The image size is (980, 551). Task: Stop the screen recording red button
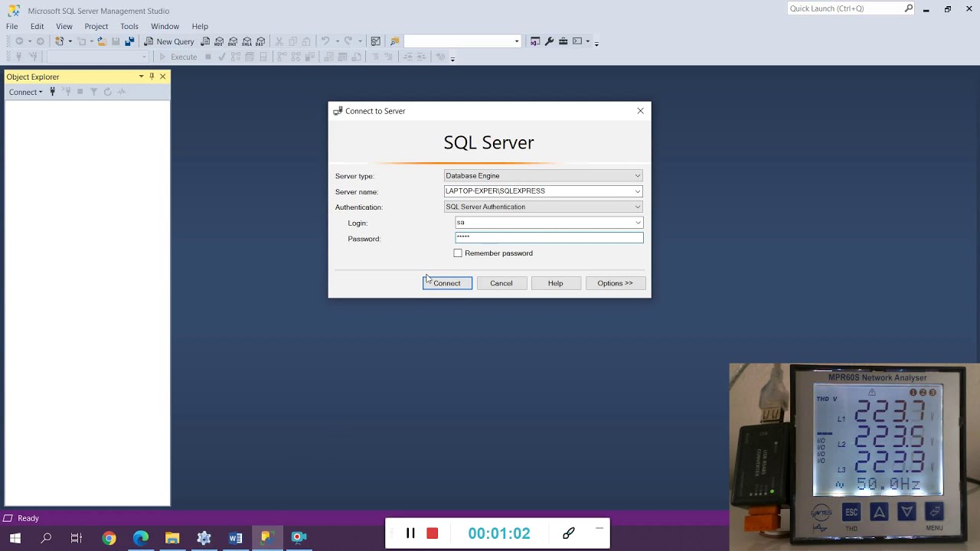click(433, 533)
